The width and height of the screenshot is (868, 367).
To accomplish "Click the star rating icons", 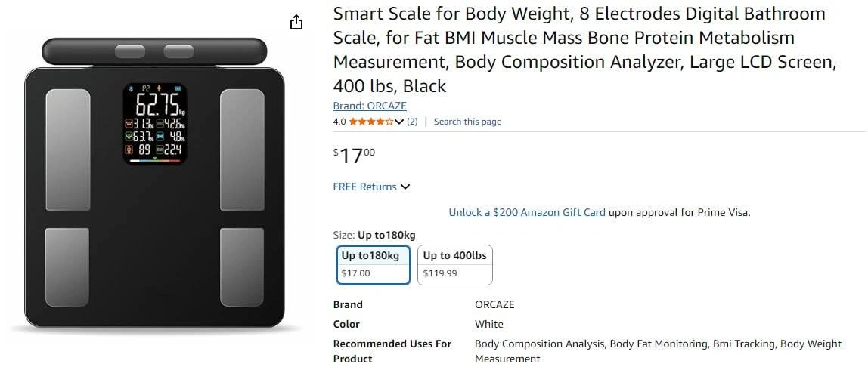I will 371,122.
